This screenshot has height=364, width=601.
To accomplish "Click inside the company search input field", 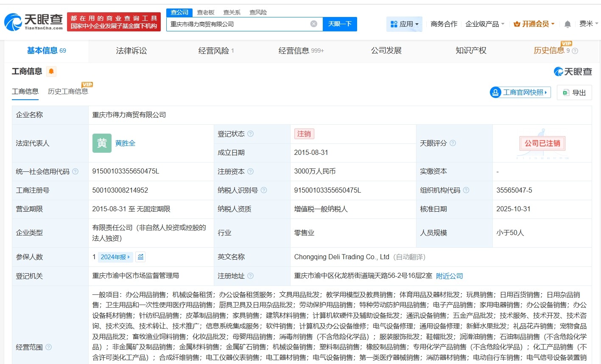I will click(x=238, y=24).
